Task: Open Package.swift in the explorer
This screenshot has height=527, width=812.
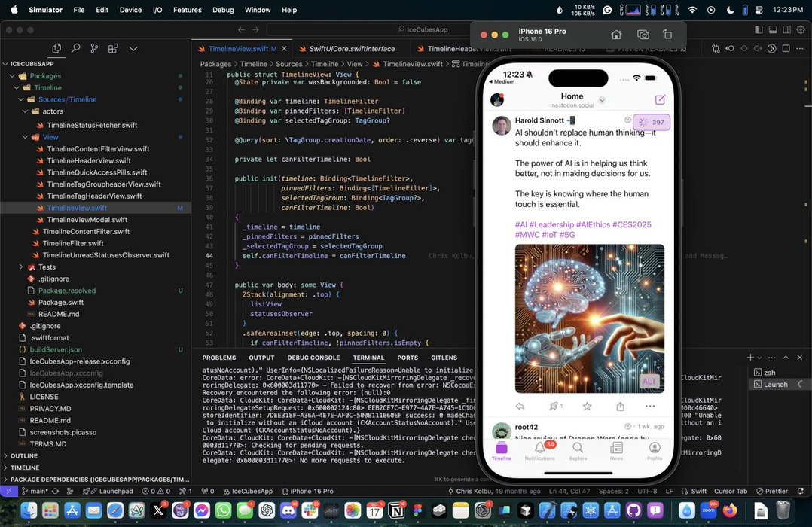Action: click(60, 303)
